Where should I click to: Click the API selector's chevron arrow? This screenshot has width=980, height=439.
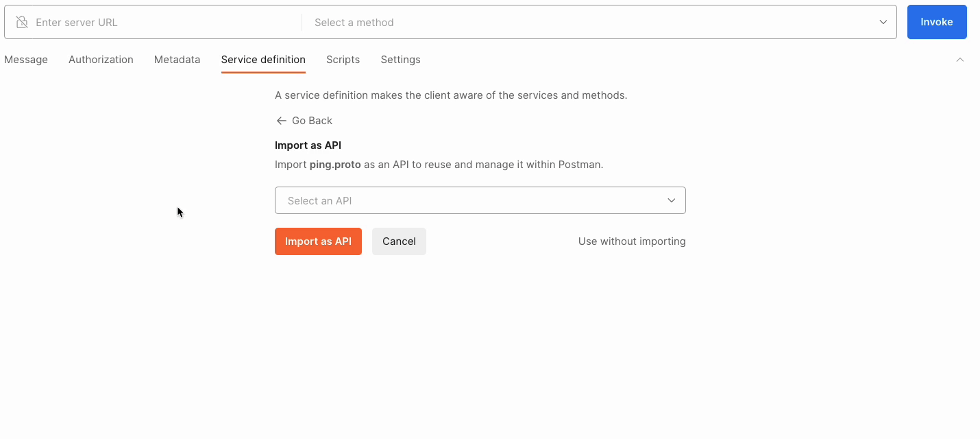pyautogui.click(x=671, y=200)
